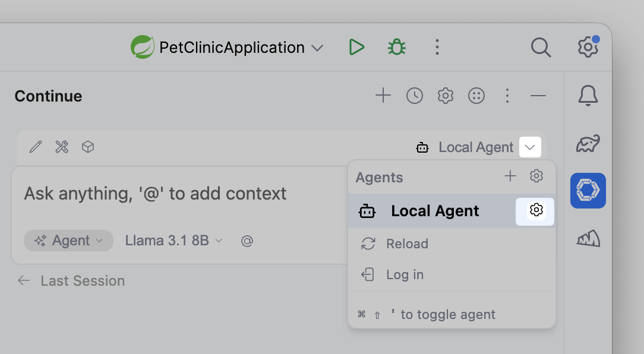The image size is (644, 354).
Task: Start debugging with the green bug icon
Action: [397, 48]
